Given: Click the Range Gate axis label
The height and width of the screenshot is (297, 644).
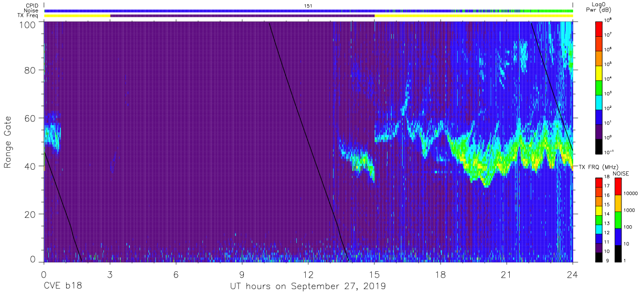Looking at the screenshot, I should [x=8, y=142].
